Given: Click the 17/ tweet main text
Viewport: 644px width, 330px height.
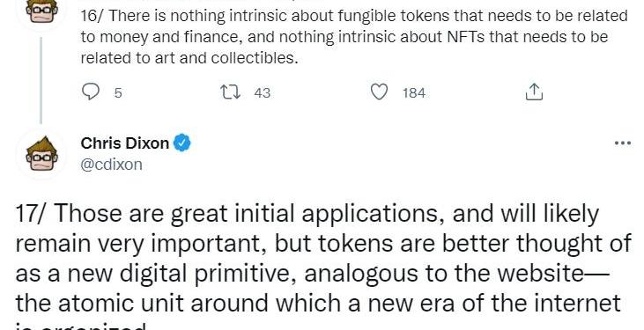Looking at the screenshot, I should 322,267.
